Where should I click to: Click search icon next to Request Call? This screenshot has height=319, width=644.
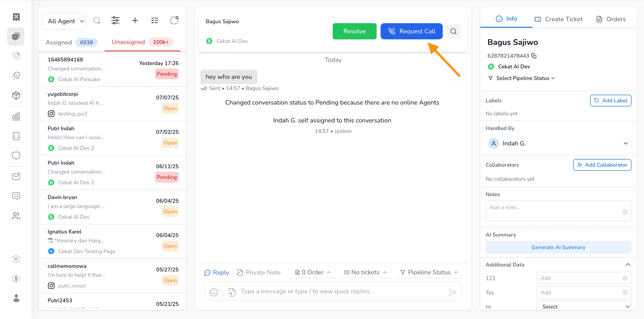coord(453,31)
